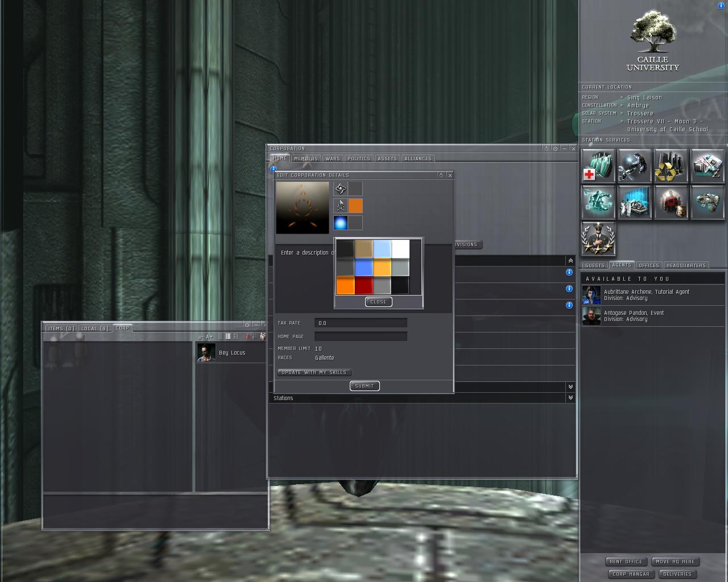Expand the section above Stations with down chevrons

coord(570,386)
